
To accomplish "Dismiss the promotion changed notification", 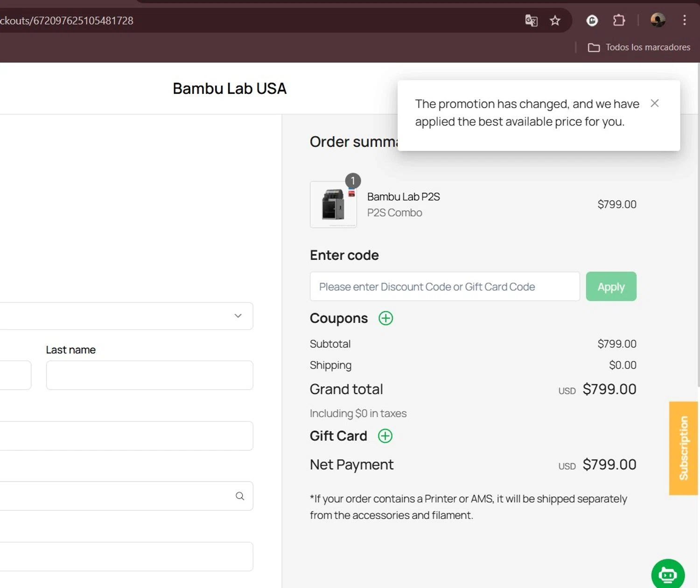I will [x=655, y=103].
